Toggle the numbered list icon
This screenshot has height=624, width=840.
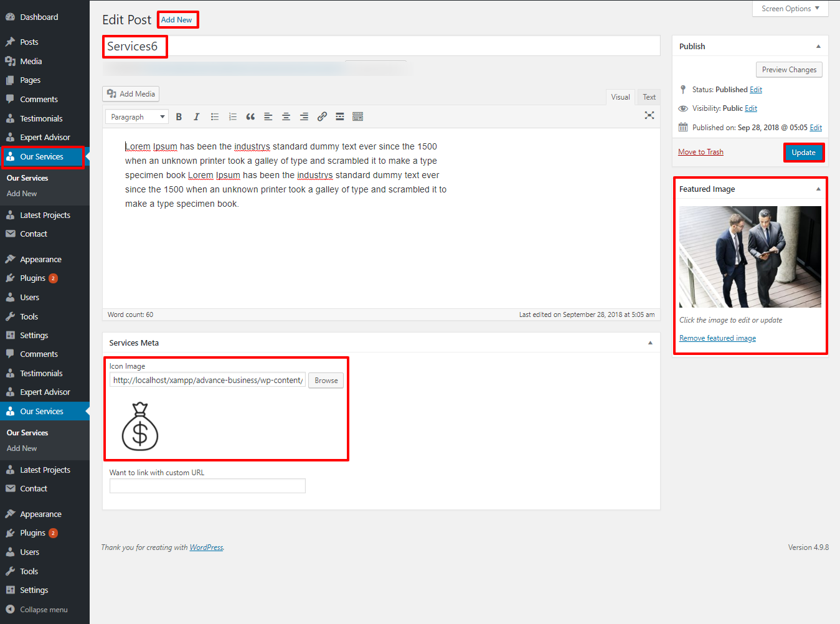tap(233, 116)
